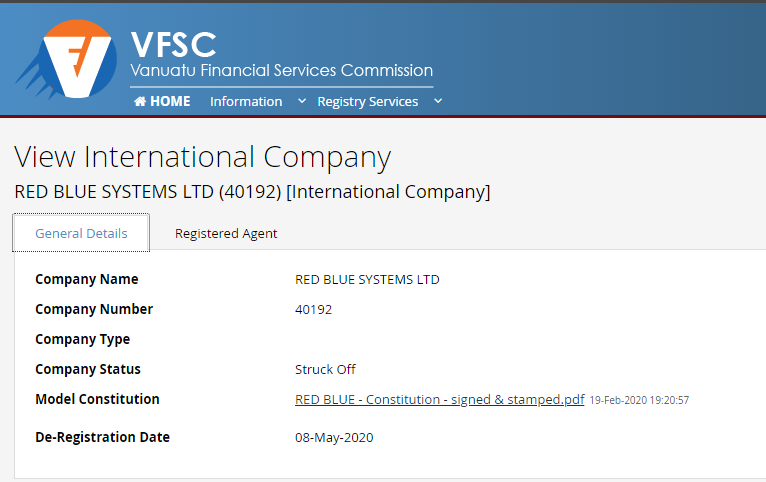Click the View International Company heading
Image resolution: width=766 pixels, height=482 pixels.
click(x=202, y=157)
